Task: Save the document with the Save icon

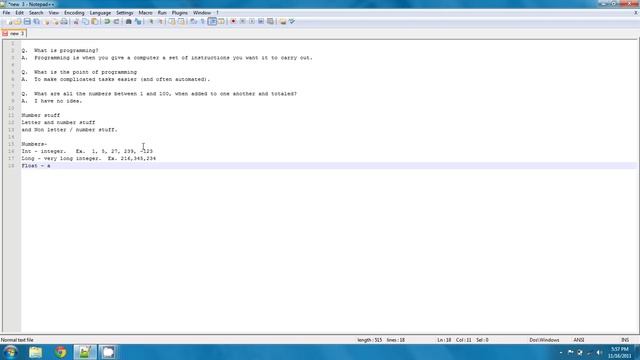Action: click(x=27, y=21)
